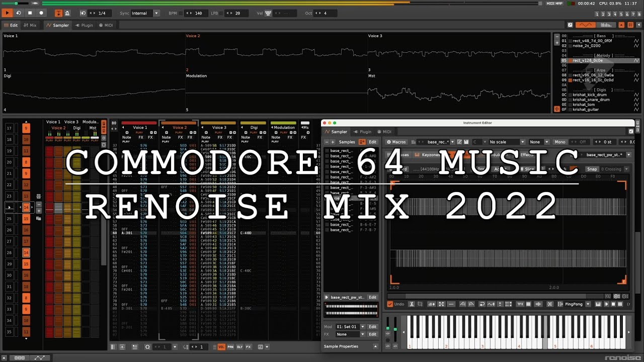Open the Sync Internal dropdown
Viewport: 644px width, 362px height.
[145, 13]
